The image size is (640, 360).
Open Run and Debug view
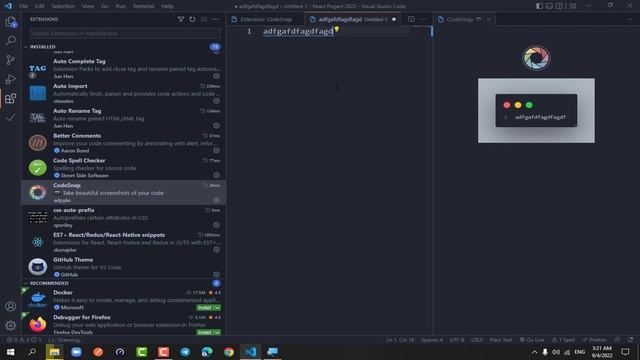point(11,79)
